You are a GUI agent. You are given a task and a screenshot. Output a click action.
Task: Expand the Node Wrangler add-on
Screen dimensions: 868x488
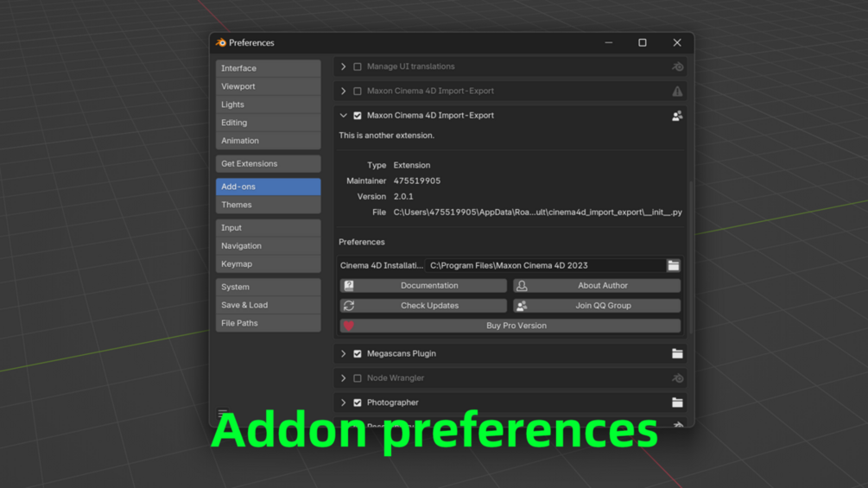pyautogui.click(x=343, y=378)
